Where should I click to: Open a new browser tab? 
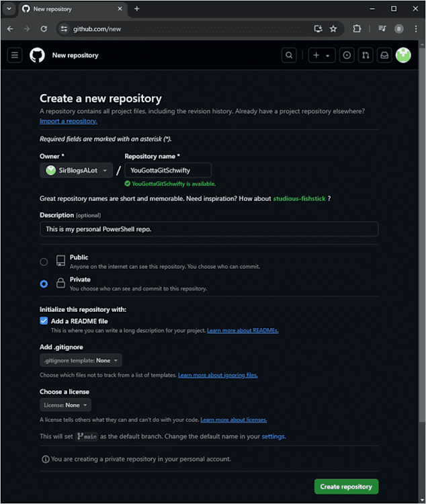pyautogui.click(x=136, y=9)
